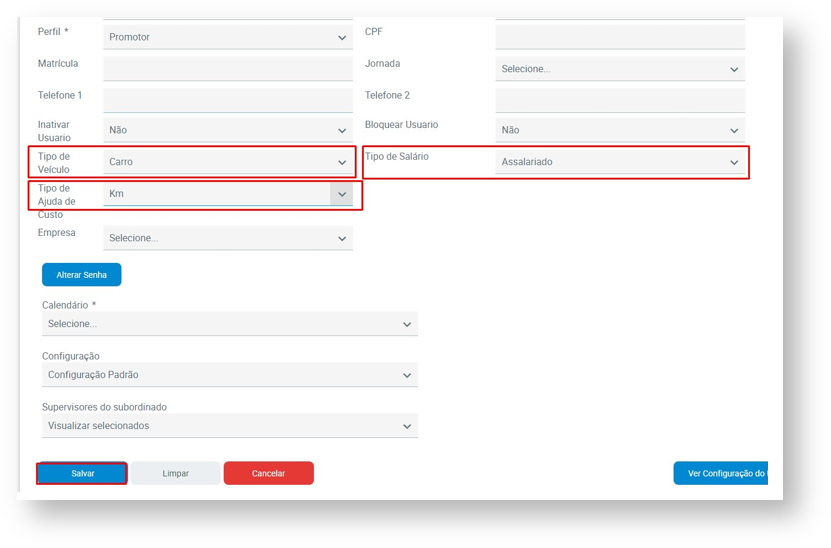The height and width of the screenshot is (548, 831).
Task: Open the Tipo de Veículo dropdown
Action: click(228, 162)
